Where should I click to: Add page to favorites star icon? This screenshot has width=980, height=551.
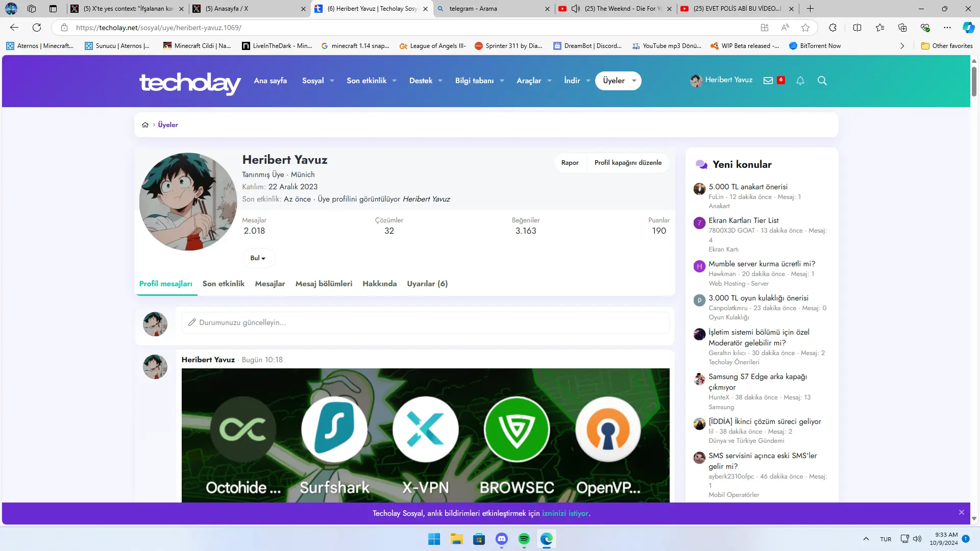[805, 28]
